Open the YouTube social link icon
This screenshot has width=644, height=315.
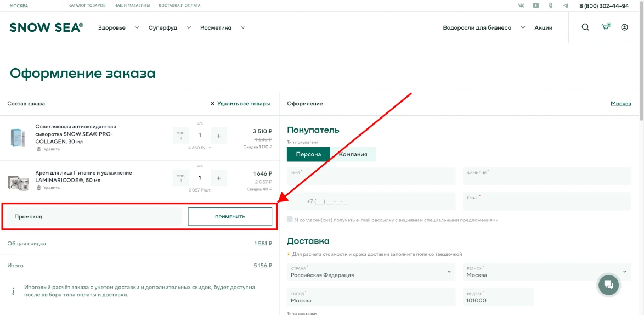pyautogui.click(x=536, y=5)
